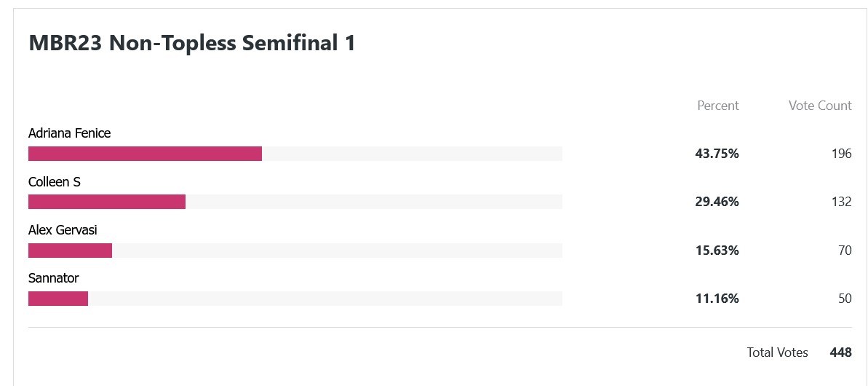Click the 196 vote count
The width and height of the screenshot is (868, 386).
[x=841, y=154]
